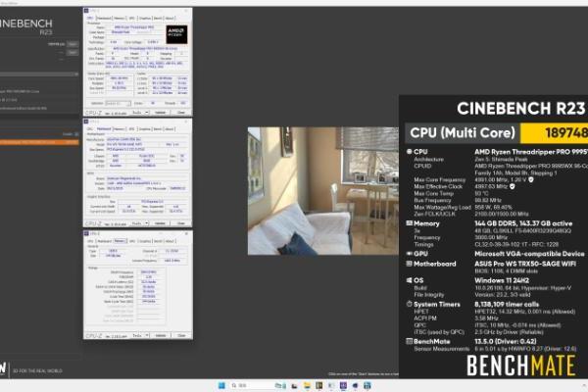This screenshot has width=588, height=392.
Task: Click "144 GB DDR5, 143.37 GB active" text
Action: [523, 223]
